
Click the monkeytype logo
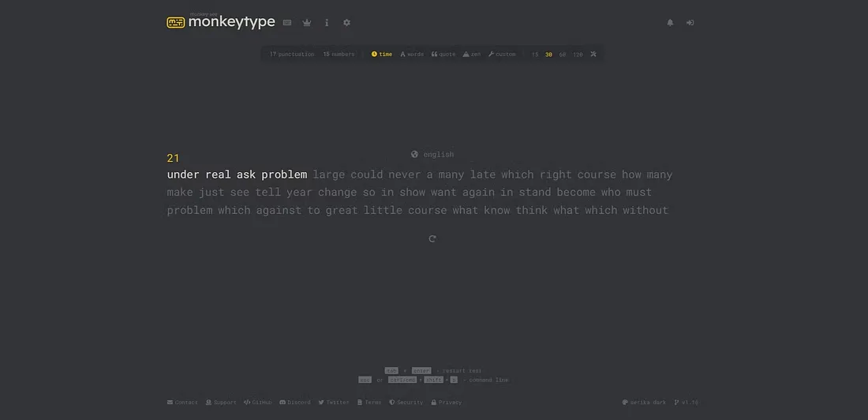tap(221, 22)
